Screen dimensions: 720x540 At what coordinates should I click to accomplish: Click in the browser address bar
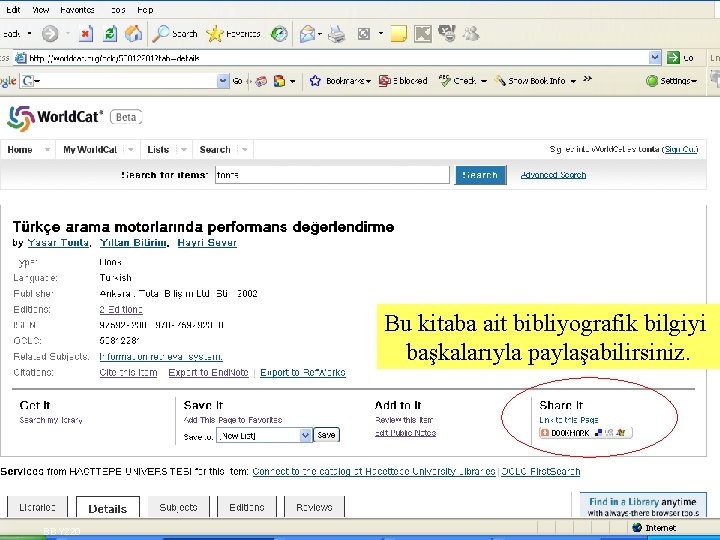click(338, 58)
